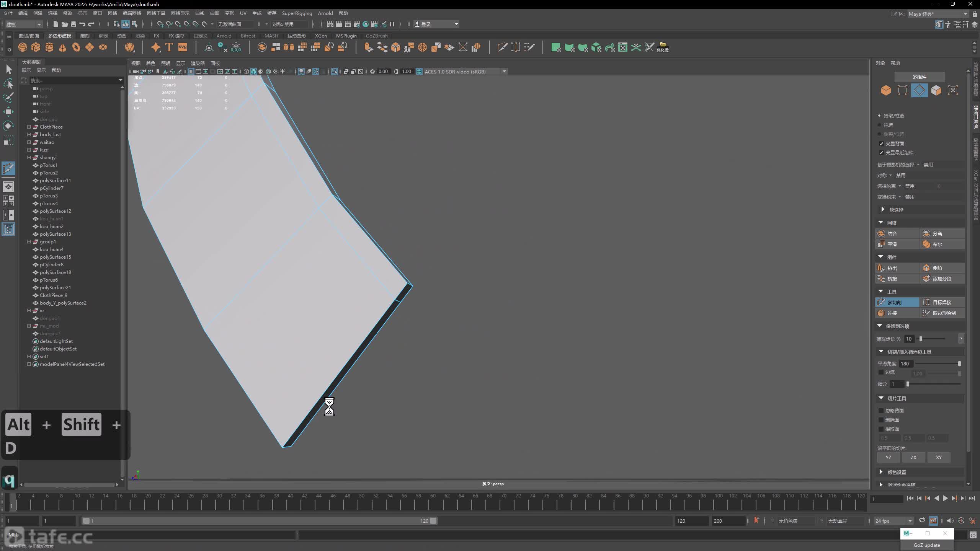
Task: Click the Save scene icon in status line
Action: tap(73, 24)
